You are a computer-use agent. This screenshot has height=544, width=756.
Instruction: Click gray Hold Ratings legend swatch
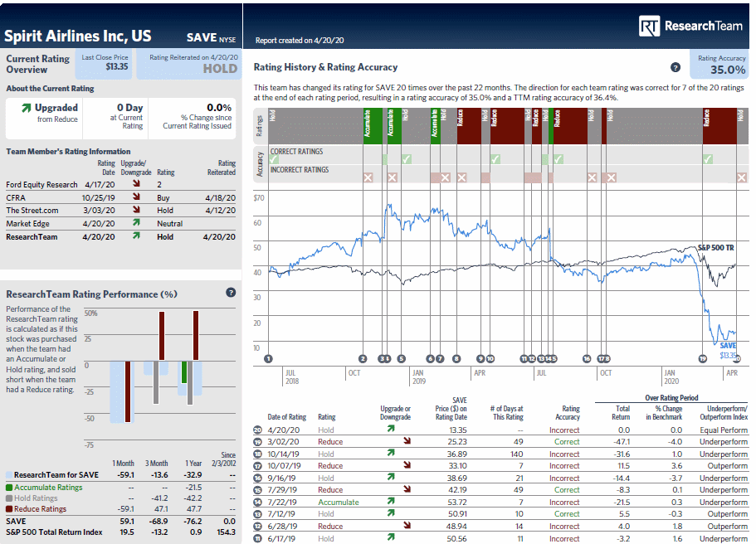pyautogui.click(x=9, y=498)
